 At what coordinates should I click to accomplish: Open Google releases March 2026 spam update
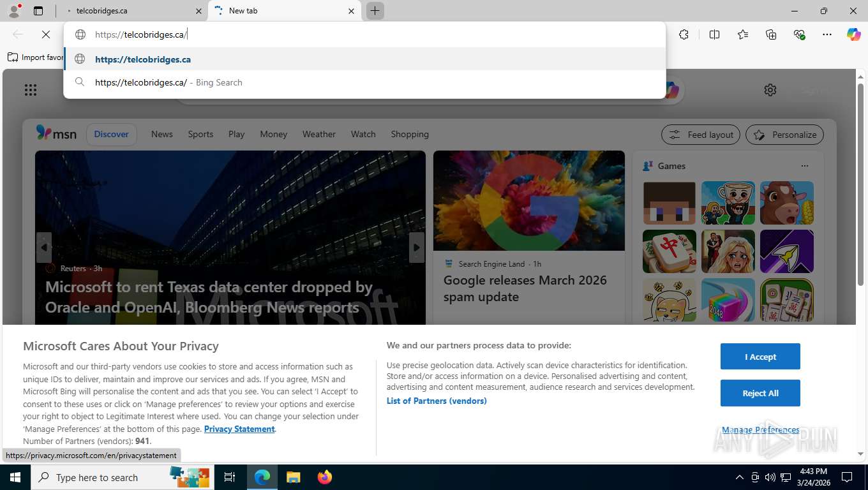[525, 288]
